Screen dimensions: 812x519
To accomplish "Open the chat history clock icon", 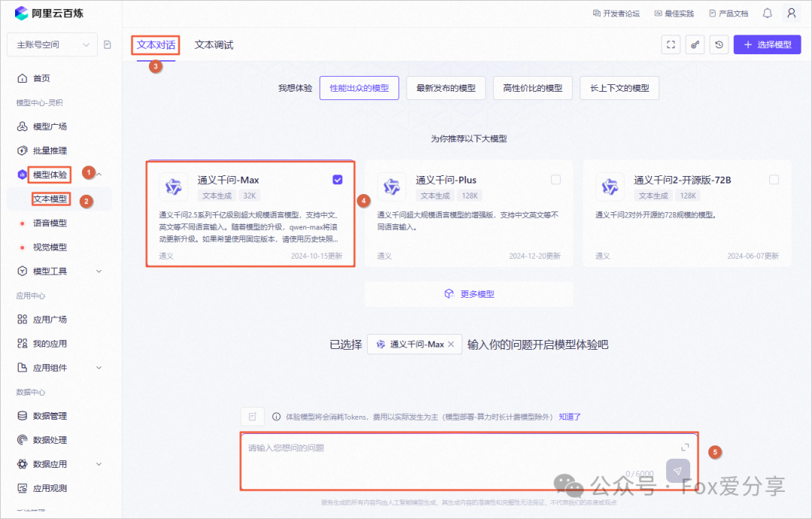I will tap(719, 44).
